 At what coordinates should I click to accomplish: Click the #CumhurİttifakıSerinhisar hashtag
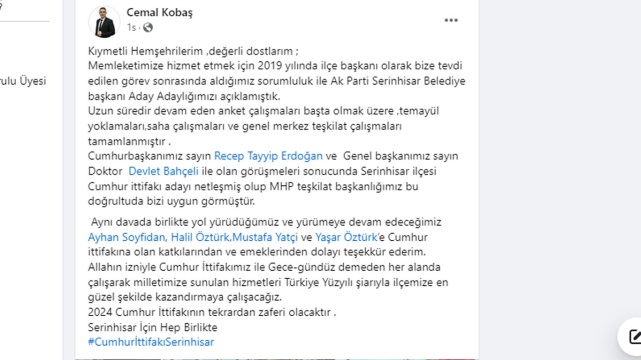click(x=151, y=342)
